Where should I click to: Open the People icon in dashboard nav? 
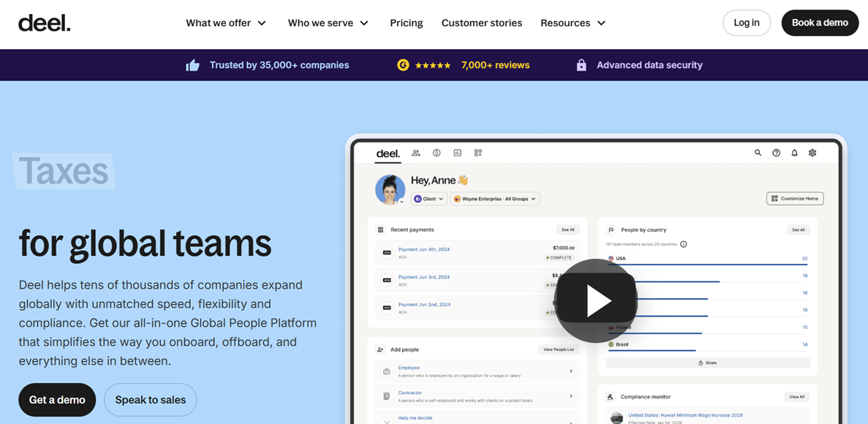416,153
